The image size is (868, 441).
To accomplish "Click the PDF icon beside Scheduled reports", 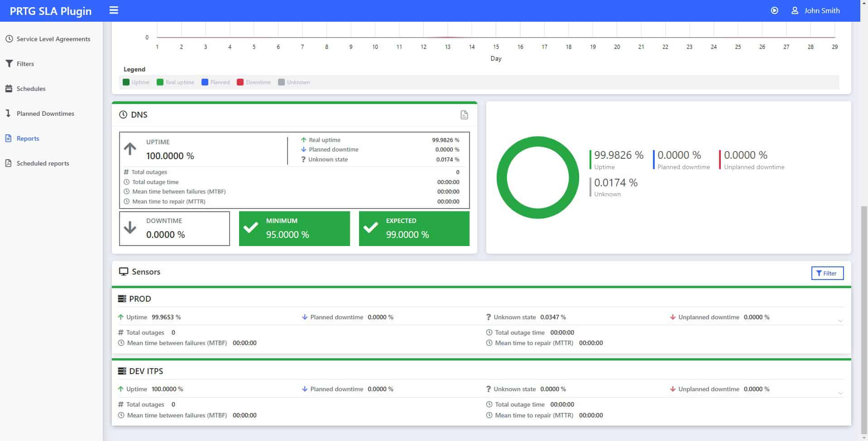I will pyautogui.click(x=8, y=163).
